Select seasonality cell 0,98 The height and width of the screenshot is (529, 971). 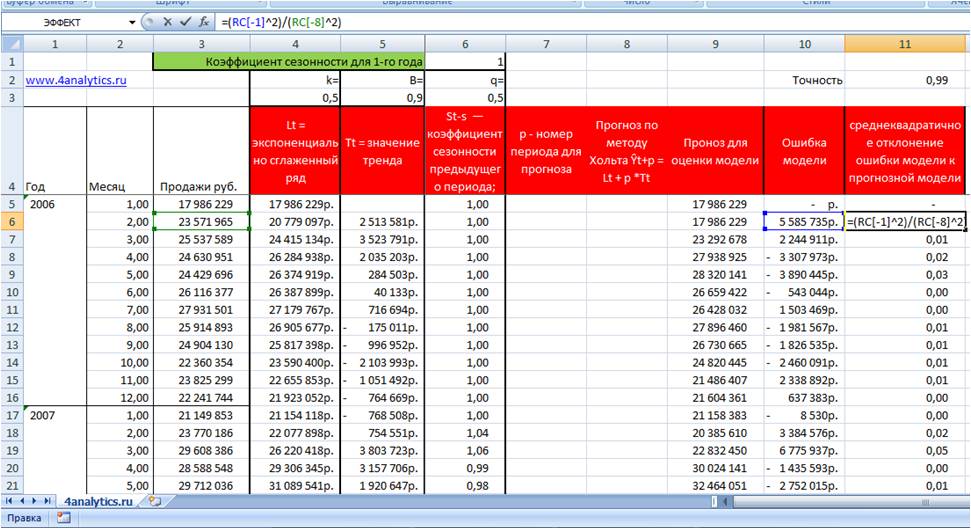point(465,486)
